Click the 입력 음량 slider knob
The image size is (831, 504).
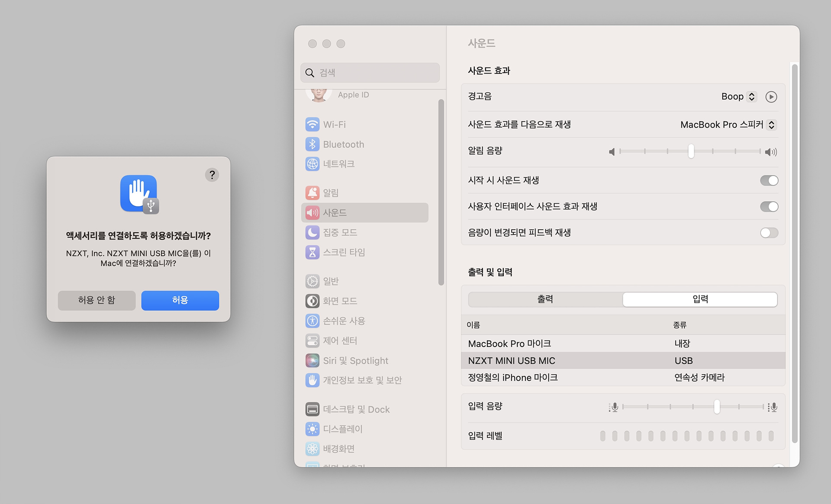717,407
